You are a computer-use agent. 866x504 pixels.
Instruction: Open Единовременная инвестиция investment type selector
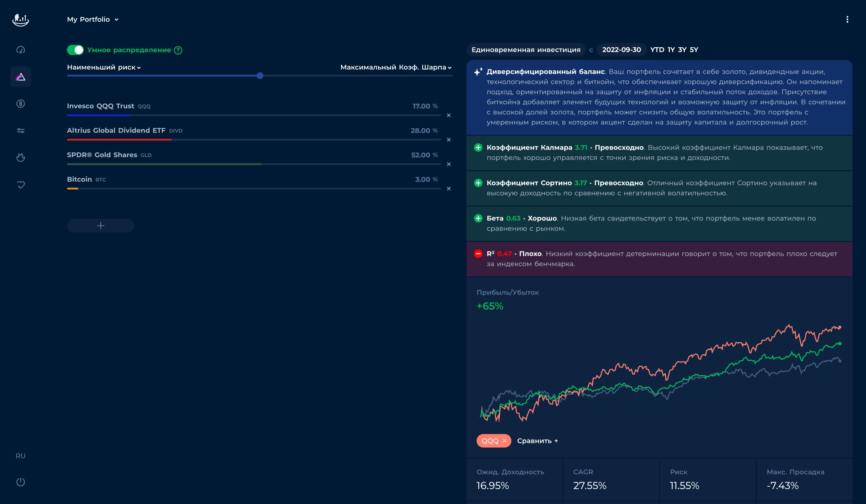click(526, 50)
